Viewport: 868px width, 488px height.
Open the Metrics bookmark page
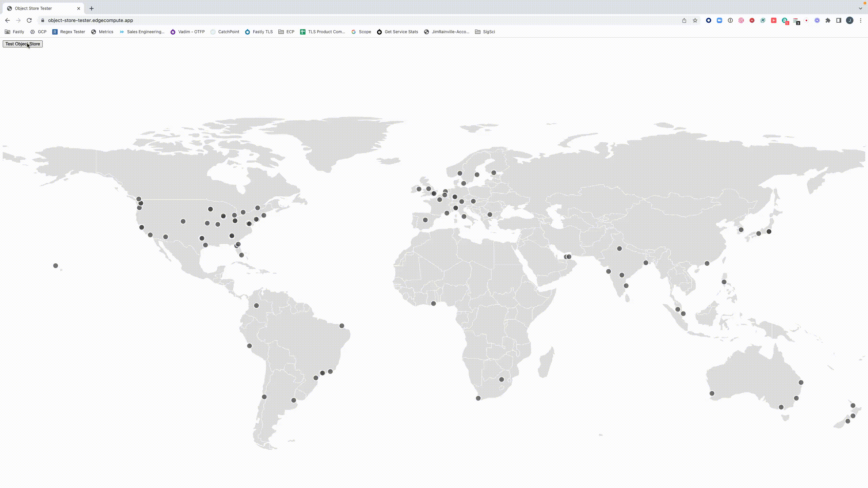106,32
